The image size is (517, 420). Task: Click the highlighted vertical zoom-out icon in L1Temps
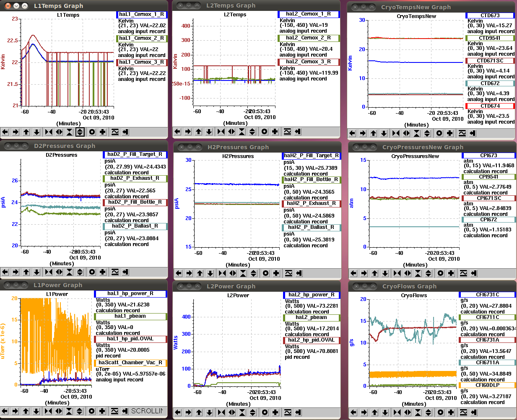coord(80,132)
